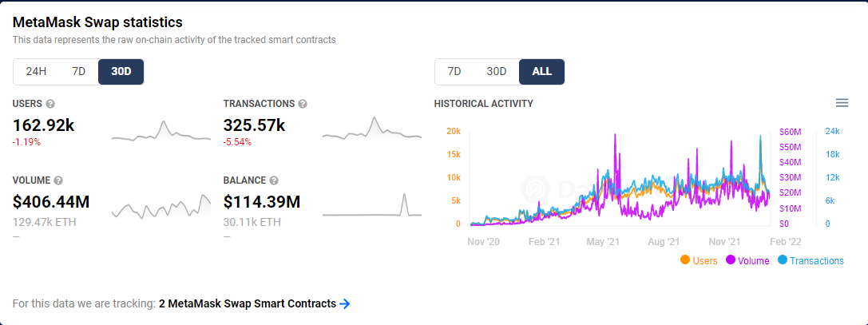The image size is (868, 325).
Task: Show ALL historical activity range
Action: (541, 71)
